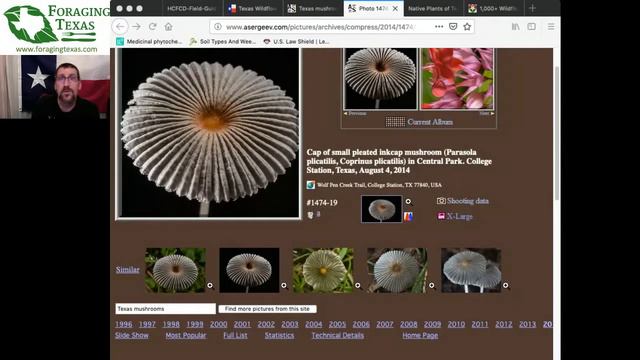Open the Shooting data link
Image resolution: width=640 pixels, height=360 pixels.
pyautogui.click(x=468, y=201)
